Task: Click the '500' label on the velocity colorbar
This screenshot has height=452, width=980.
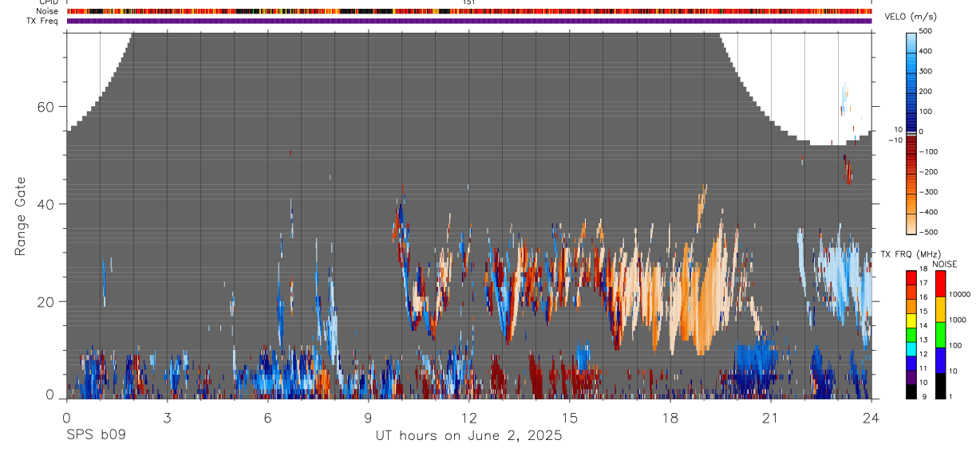Action: click(927, 31)
